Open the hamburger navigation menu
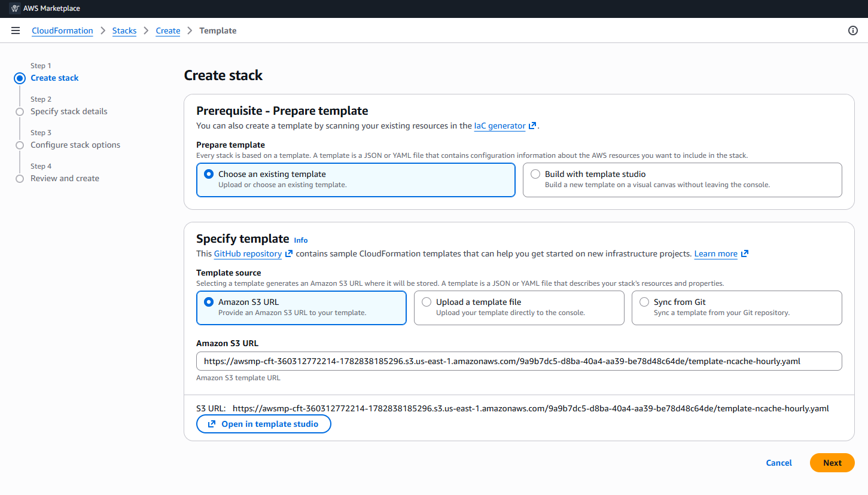Viewport: 868px width, 495px height. click(x=16, y=30)
